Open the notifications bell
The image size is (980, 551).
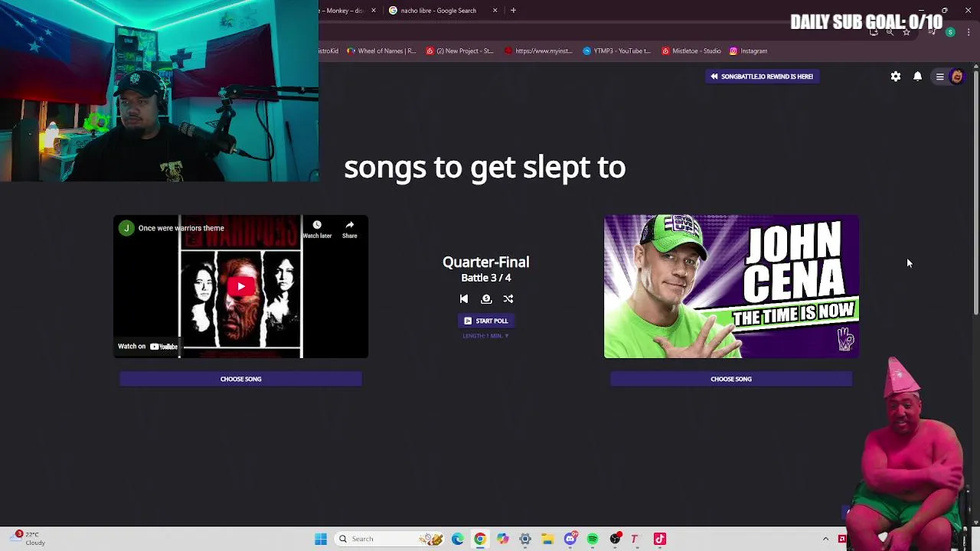[x=917, y=77]
